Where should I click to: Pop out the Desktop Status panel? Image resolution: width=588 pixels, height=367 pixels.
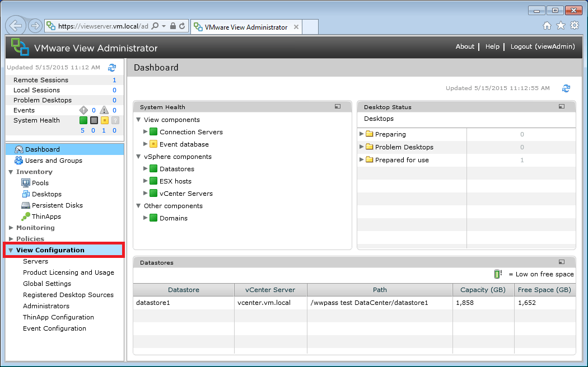coord(561,106)
